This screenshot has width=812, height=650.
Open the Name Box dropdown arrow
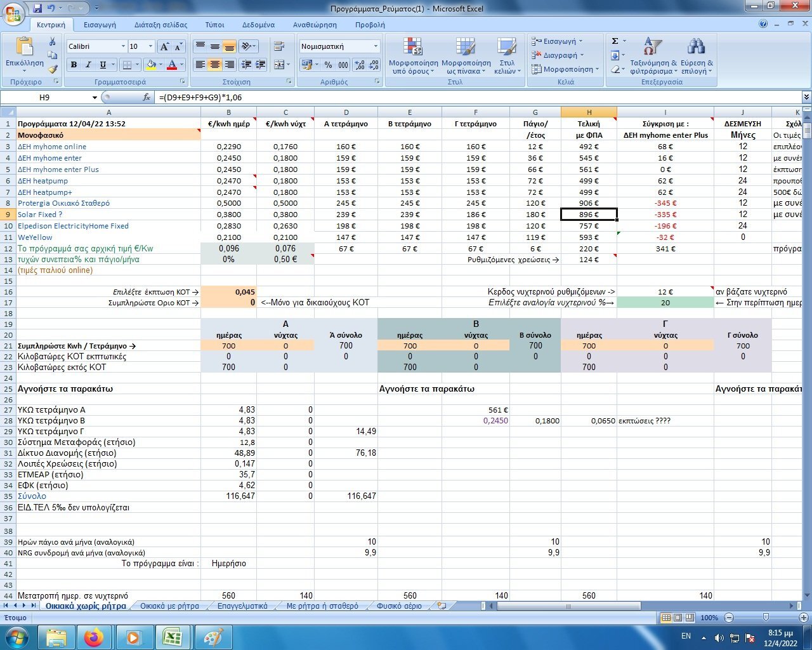[95, 98]
